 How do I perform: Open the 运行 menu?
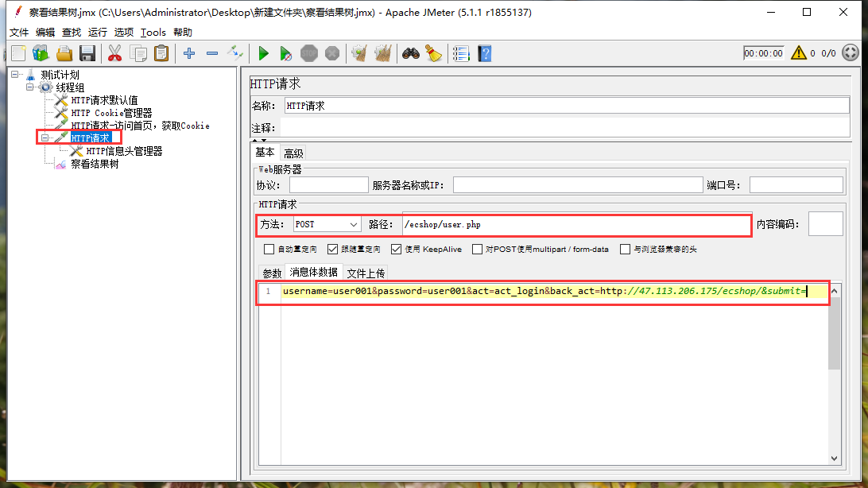(98, 32)
